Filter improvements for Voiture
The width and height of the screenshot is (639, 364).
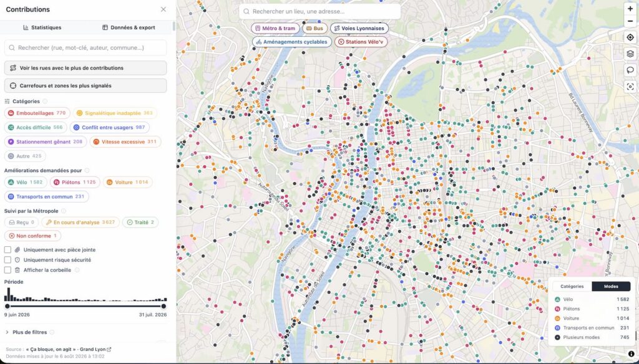coord(127,183)
